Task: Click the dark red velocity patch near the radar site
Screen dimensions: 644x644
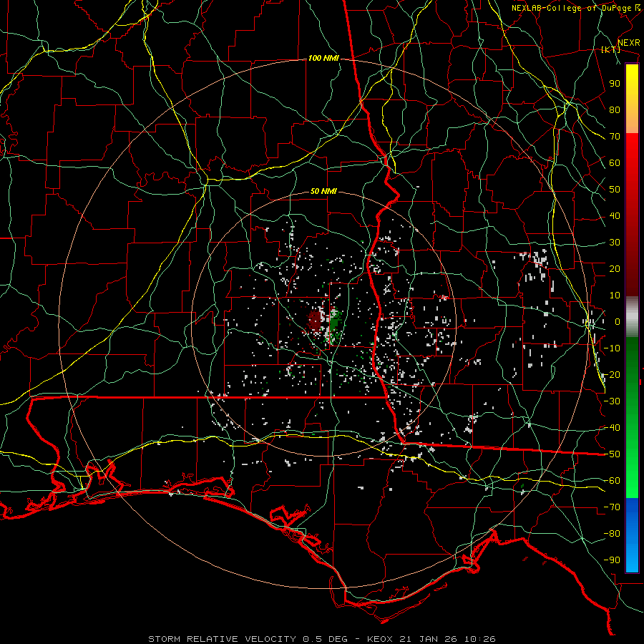Action: click(x=315, y=320)
